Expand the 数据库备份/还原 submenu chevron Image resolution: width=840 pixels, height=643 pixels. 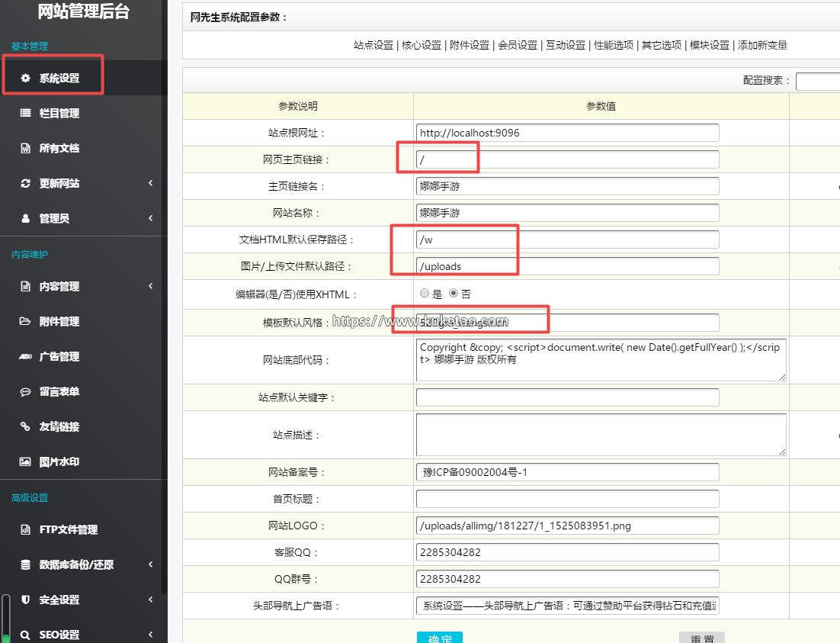pos(150,564)
